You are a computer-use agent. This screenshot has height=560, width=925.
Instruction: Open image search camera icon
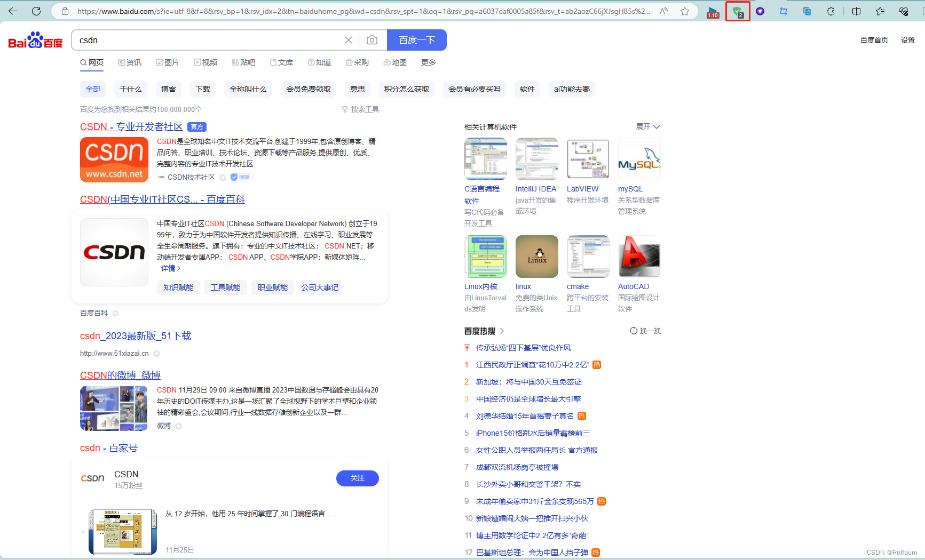[x=372, y=40]
